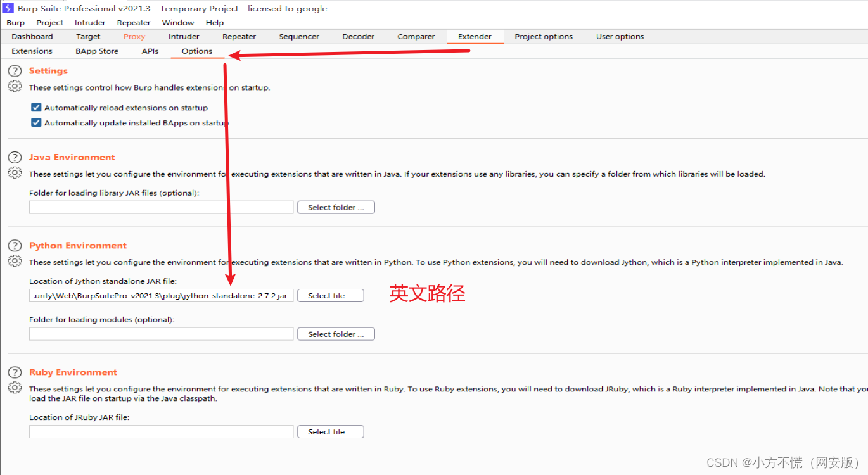Viewport: 868px width, 475px height.
Task: Toggle Automatically update installed BApps on startup
Action: coord(36,123)
